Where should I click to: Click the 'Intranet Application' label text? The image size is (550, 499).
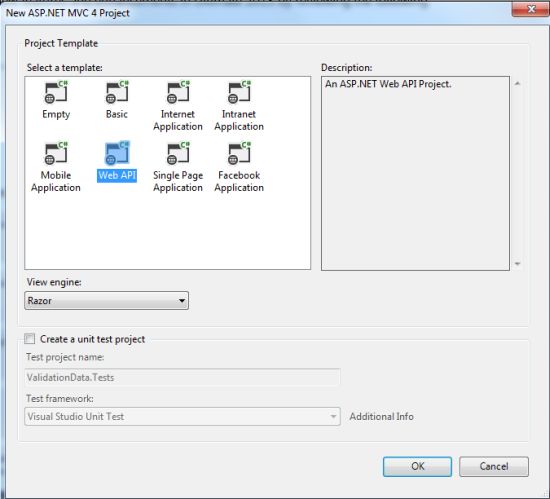tap(239, 120)
